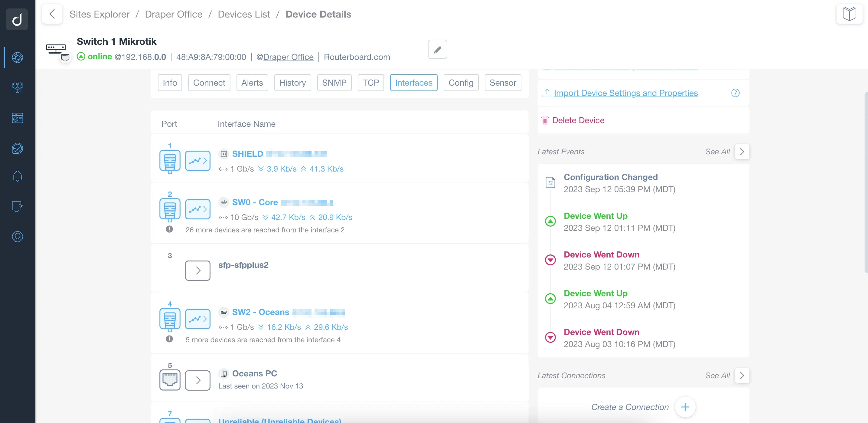868x423 pixels.
Task: Click the network switch icon for port 1
Action: pyautogui.click(x=170, y=161)
